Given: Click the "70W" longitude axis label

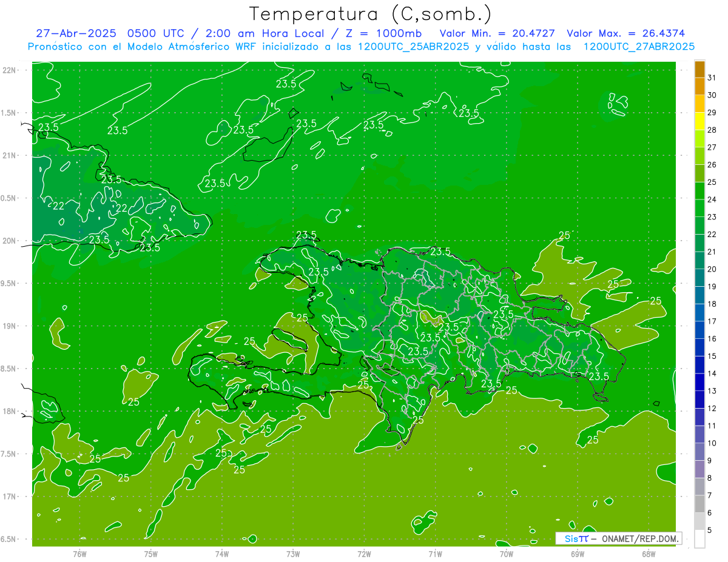Looking at the screenshot, I should (x=506, y=554).
